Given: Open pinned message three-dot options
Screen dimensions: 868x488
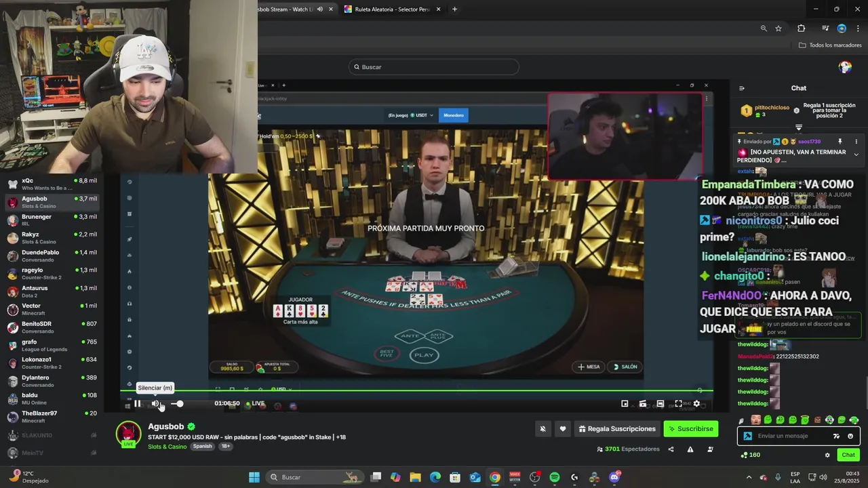Looking at the screenshot, I should click(856, 142).
